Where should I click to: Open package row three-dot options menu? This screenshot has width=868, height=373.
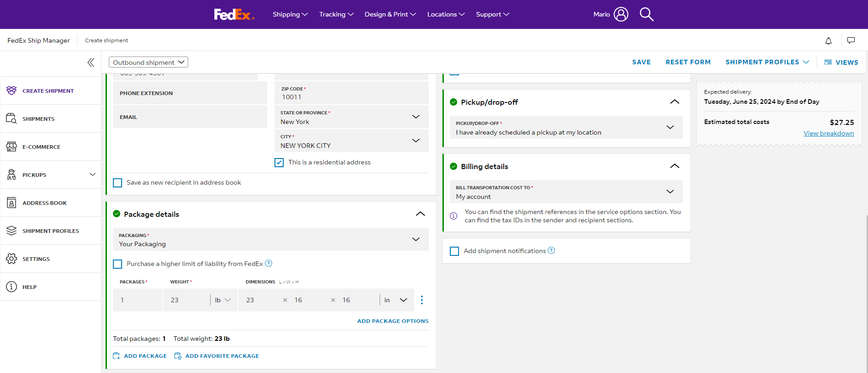point(422,300)
